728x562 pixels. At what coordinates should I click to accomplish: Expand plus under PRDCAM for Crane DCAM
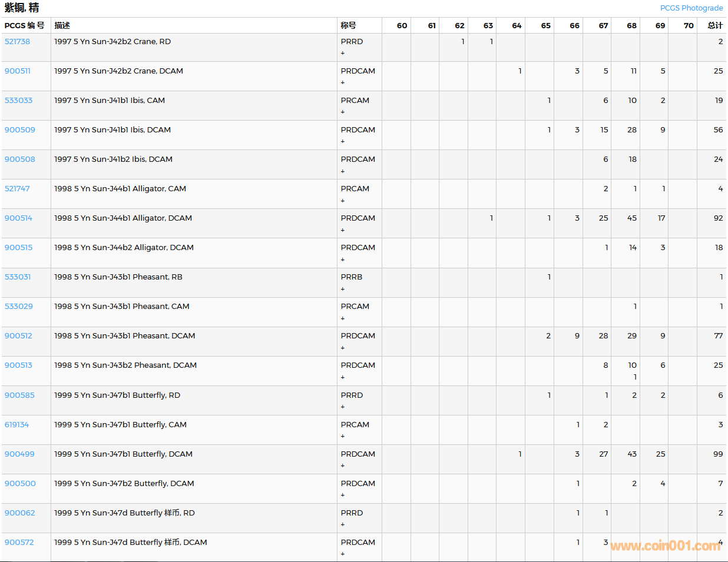(x=343, y=83)
